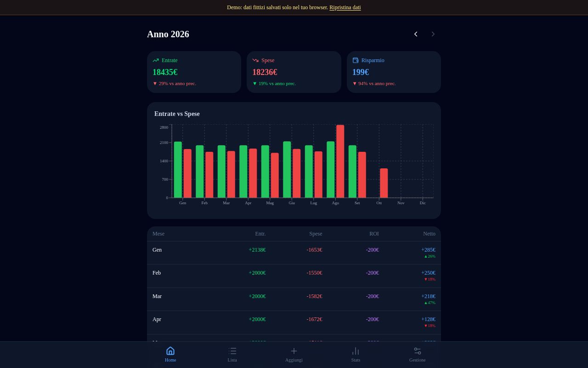588x368 pixels.
Task: Click the Ripristina dati link
Action: (345, 7)
